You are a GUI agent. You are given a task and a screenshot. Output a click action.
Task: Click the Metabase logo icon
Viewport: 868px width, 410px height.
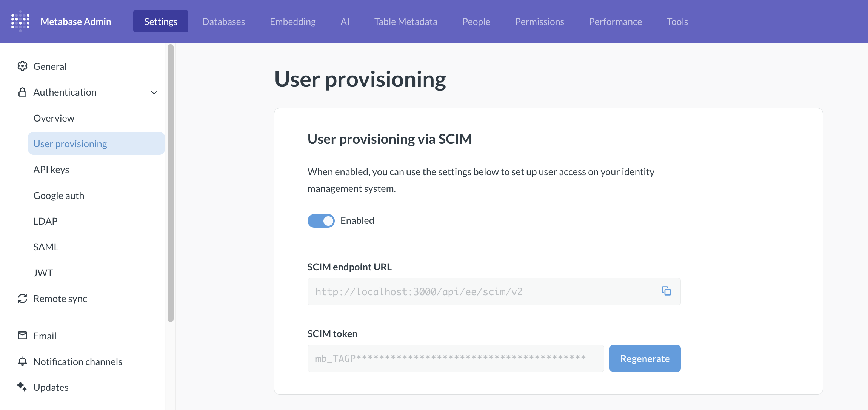click(20, 21)
